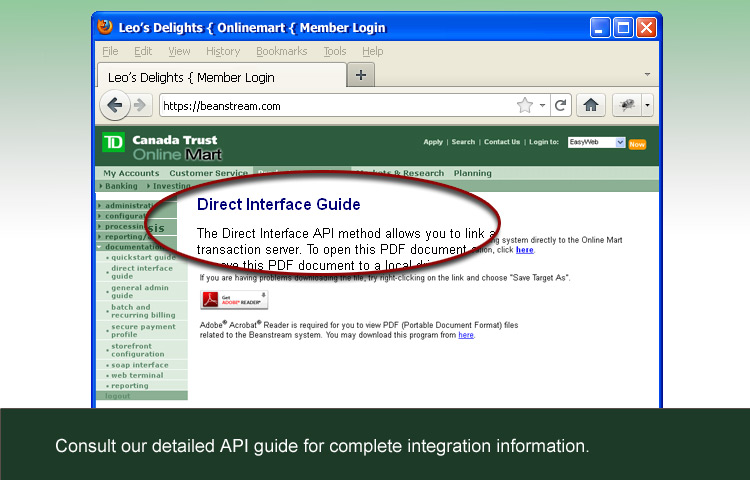The height and width of the screenshot is (480, 750).
Task: Open the quickstart guide sidebar link
Action: [x=143, y=257]
